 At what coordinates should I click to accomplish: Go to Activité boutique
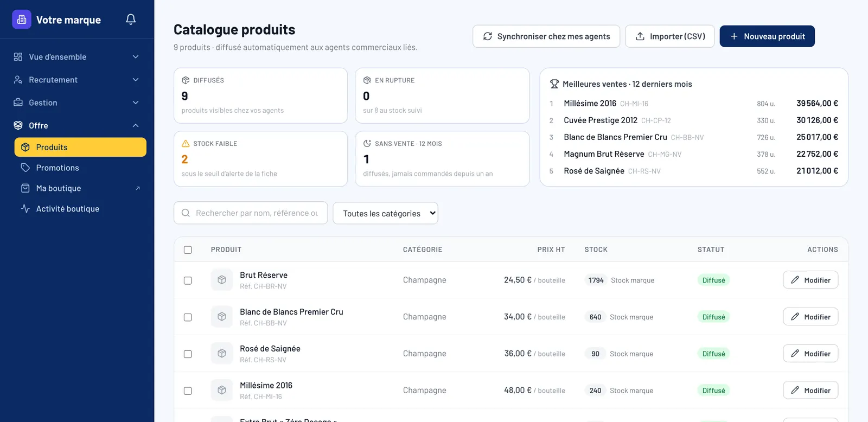coord(80,209)
